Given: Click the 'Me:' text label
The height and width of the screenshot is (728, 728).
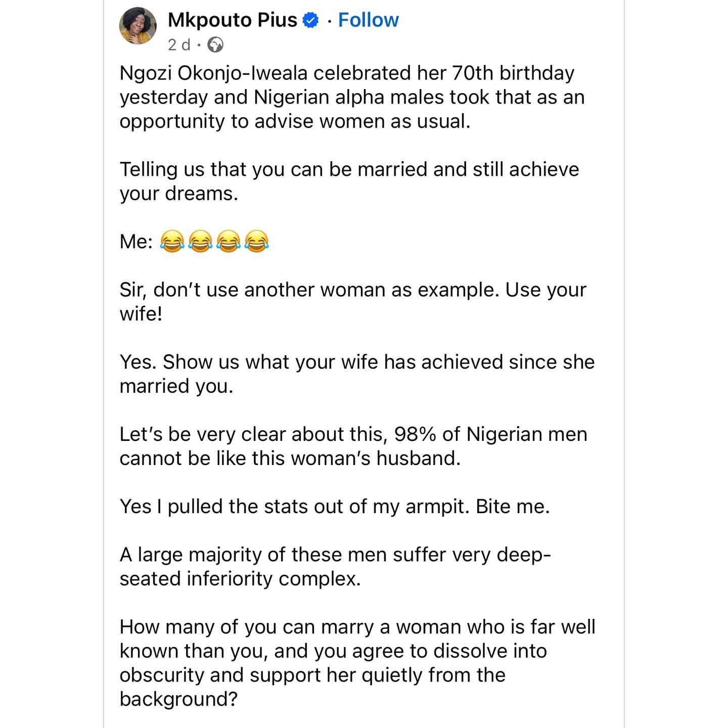Looking at the screenshot, I should click(x=136, y=242).
